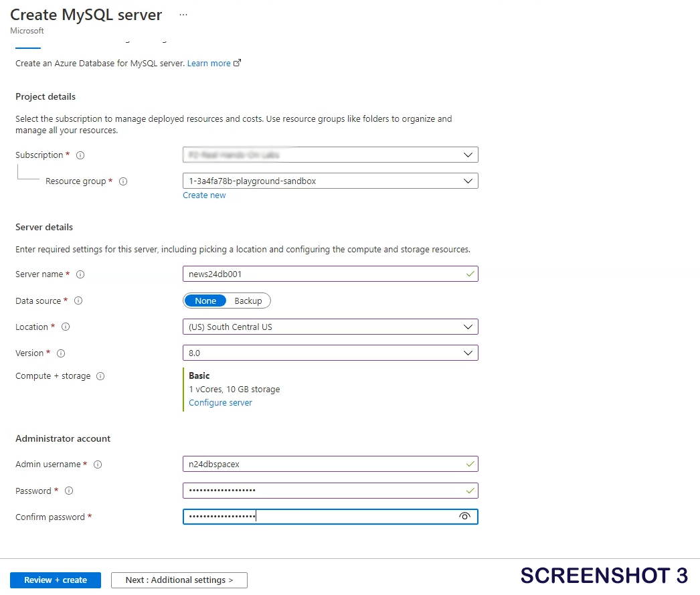Click info icon next to Location label

[66, 327]
